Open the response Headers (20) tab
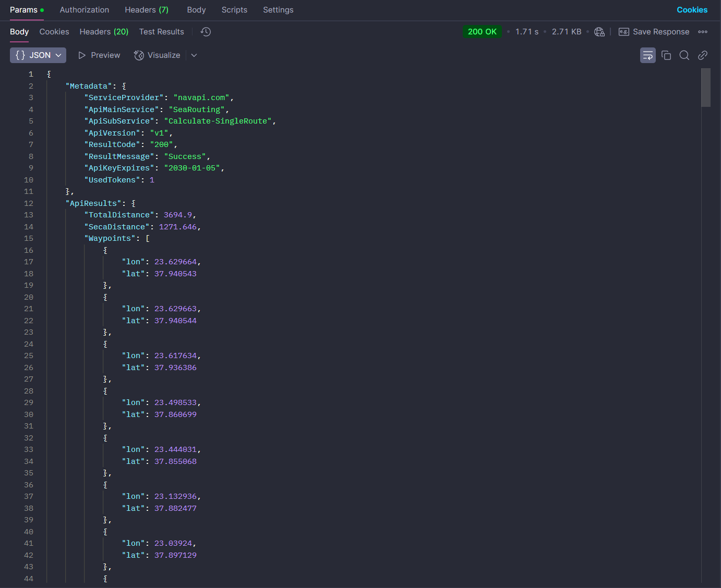 coord(104,32)
